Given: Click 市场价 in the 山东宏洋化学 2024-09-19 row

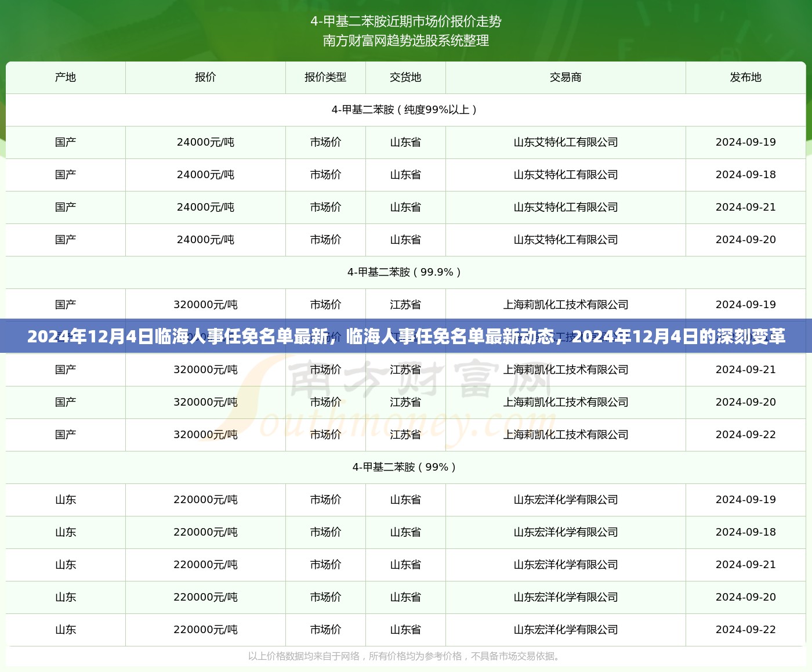Looking at the screenshot, I should point(325,500).
